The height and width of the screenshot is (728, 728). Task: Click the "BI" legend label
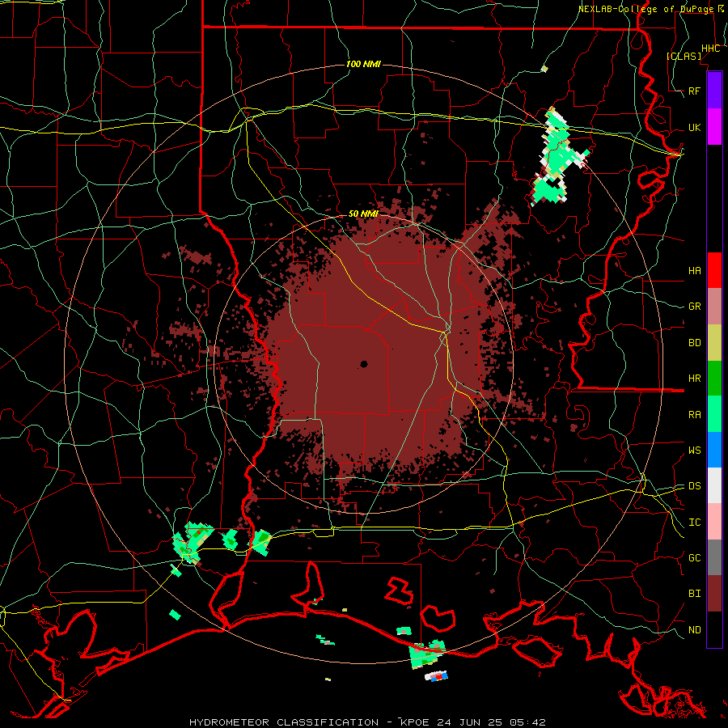click(694, 594)
